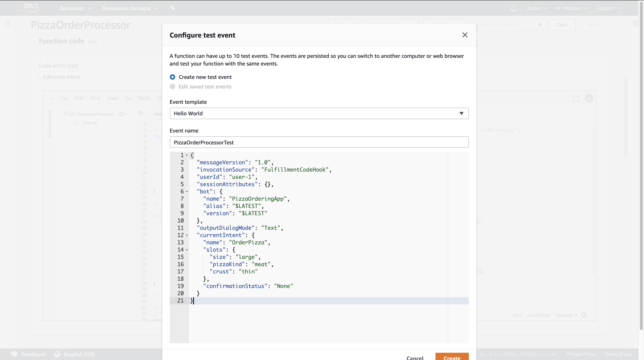
Task: Click the editor settings gear icon
Action: coord(589,98)
